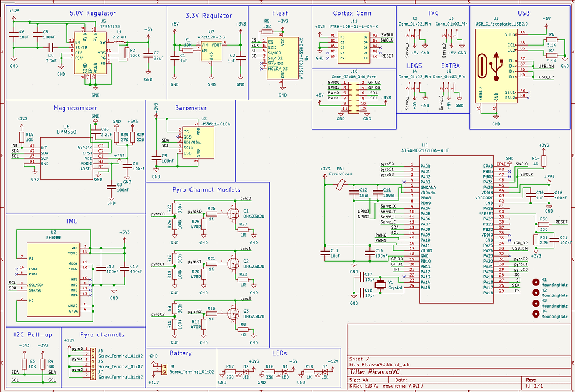Click the D3 LED on +12V
The height and width of the screenshot is (392, 575).
[x=323, y=372]
